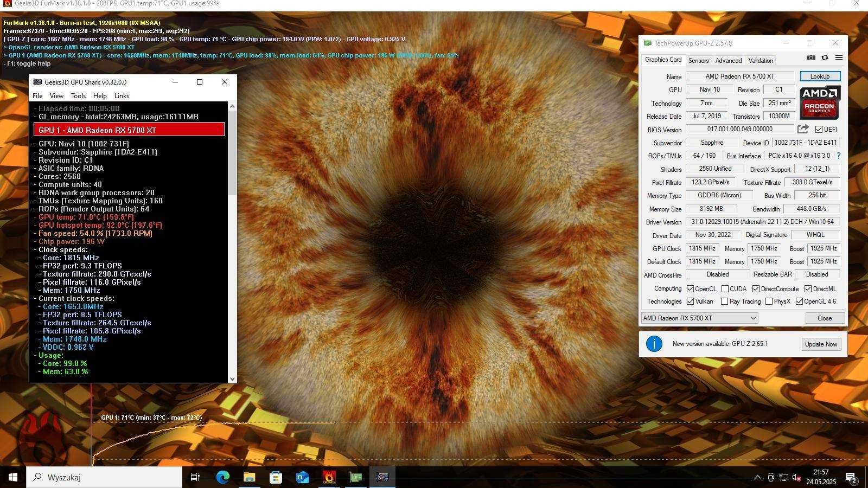Click the BIOS Version field value
This screenshot has height=488, width=868.
[740, 129]
